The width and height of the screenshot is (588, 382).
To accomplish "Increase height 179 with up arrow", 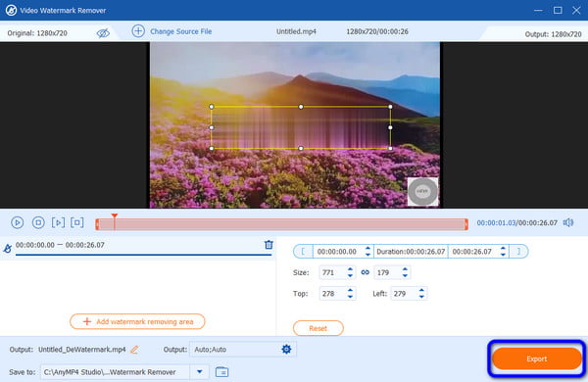I will 405,269.
